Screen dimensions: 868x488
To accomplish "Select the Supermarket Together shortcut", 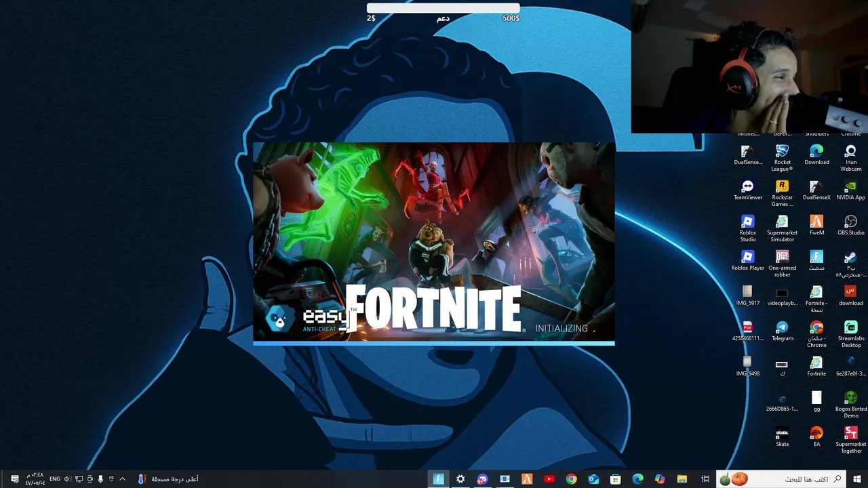I will [x=851, y=440].
